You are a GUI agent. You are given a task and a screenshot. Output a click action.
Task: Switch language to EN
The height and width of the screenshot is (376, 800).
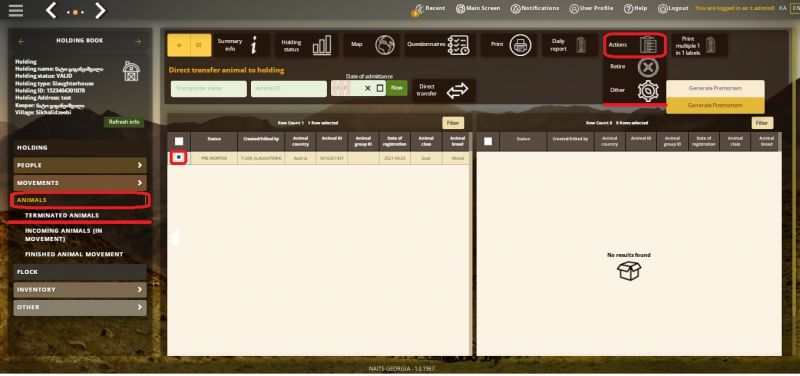tap(795, 8)
